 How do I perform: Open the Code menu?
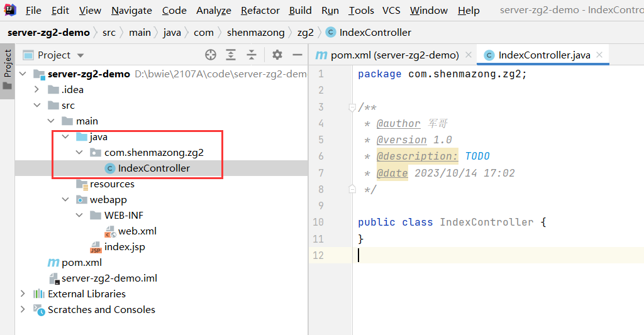pos(174,10)
